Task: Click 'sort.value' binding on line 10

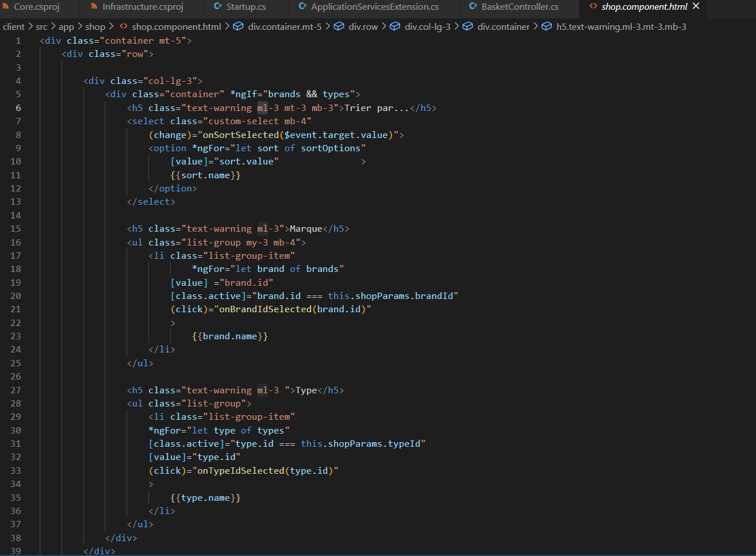Action: [246, 162]
